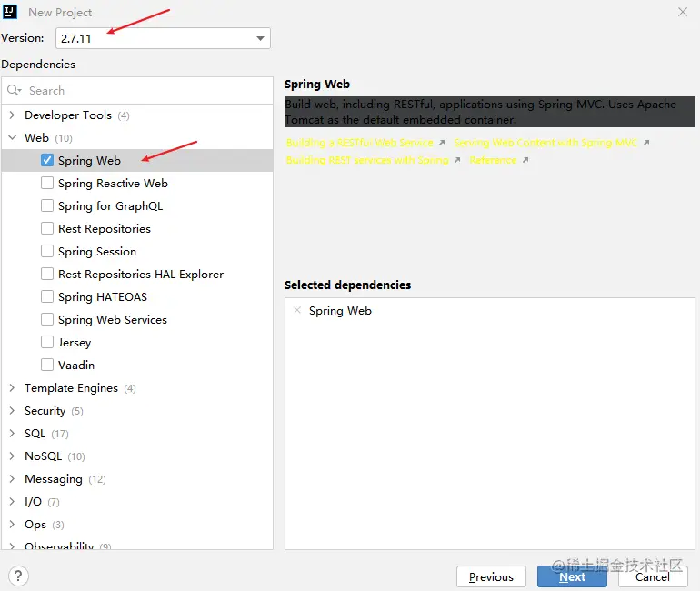Click the Spring Web description text

(x=489, y=112)
